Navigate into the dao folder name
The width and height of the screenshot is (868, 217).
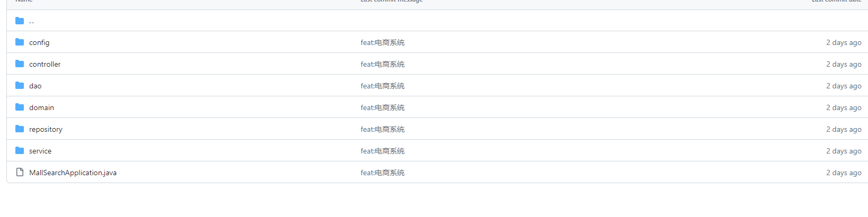[36, 86]
